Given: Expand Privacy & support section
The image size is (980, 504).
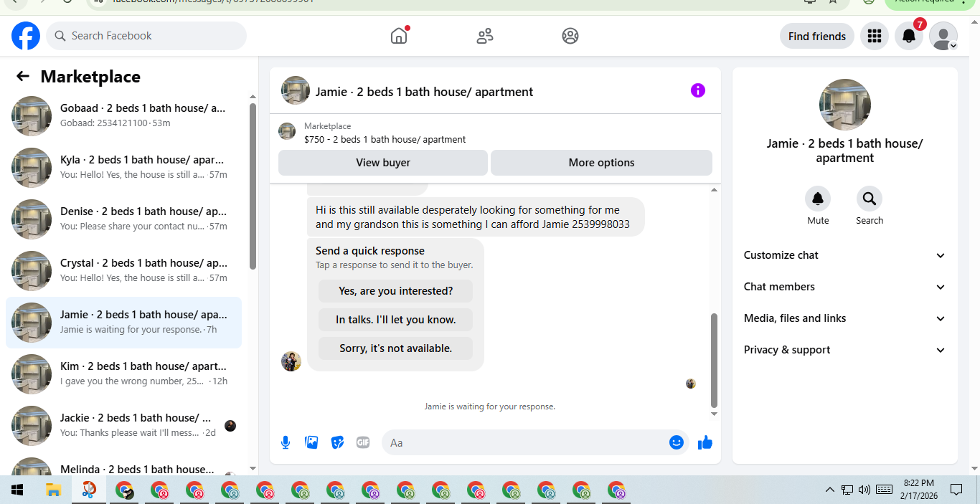Looking at the screenshot, I should click(845, 350).
